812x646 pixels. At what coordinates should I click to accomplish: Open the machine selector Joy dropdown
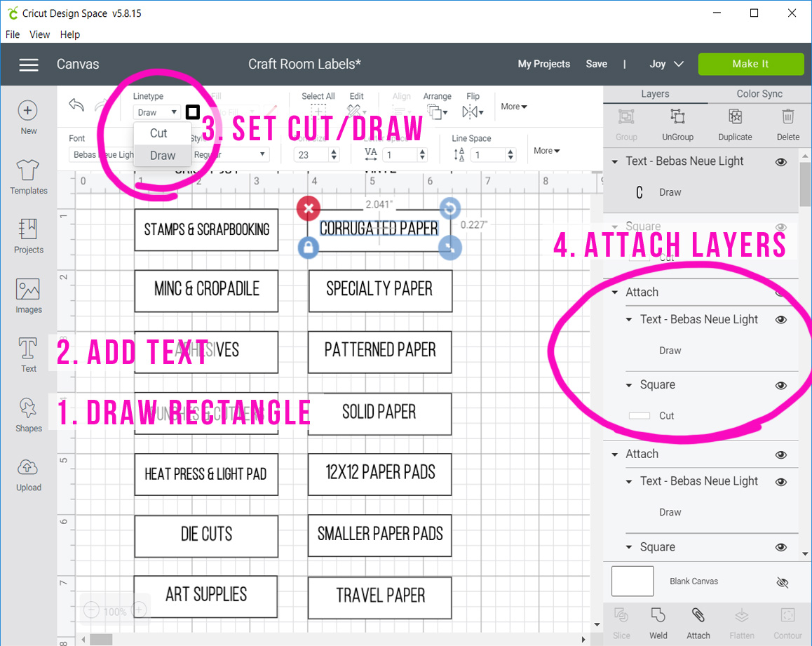coord(666,65)
